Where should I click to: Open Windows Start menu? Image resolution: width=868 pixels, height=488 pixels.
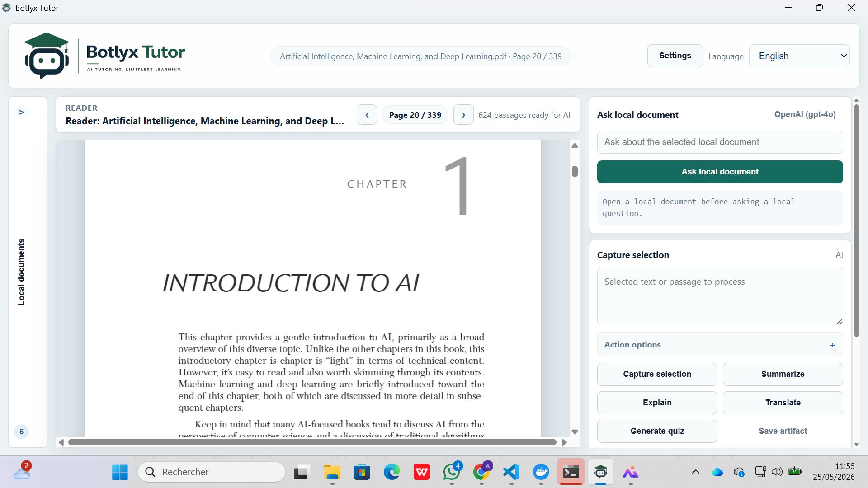pyautogui.click(x=120, y=472)
